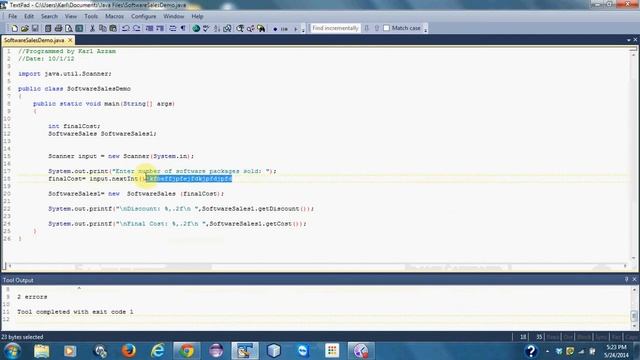Undo the last edit

click(126, 28)
